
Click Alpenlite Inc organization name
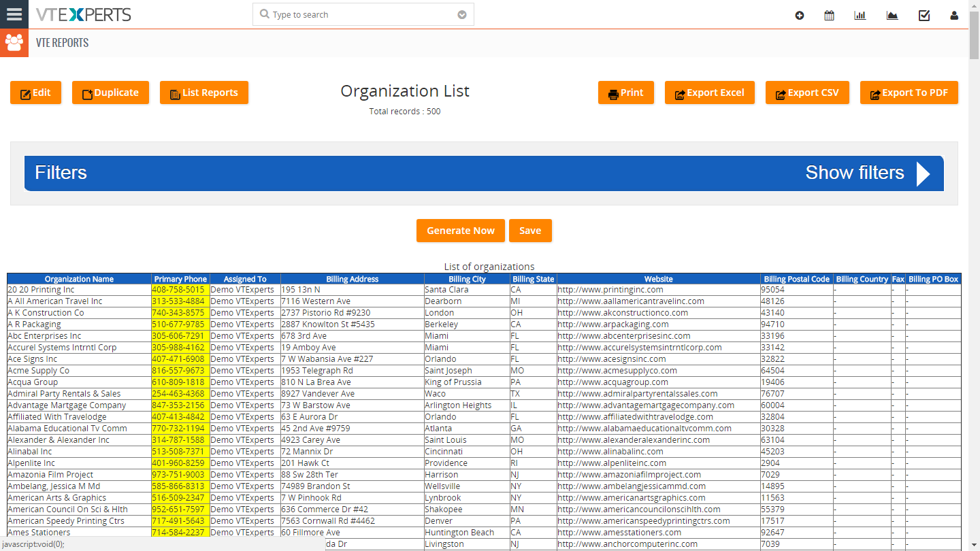click(31, 463)
